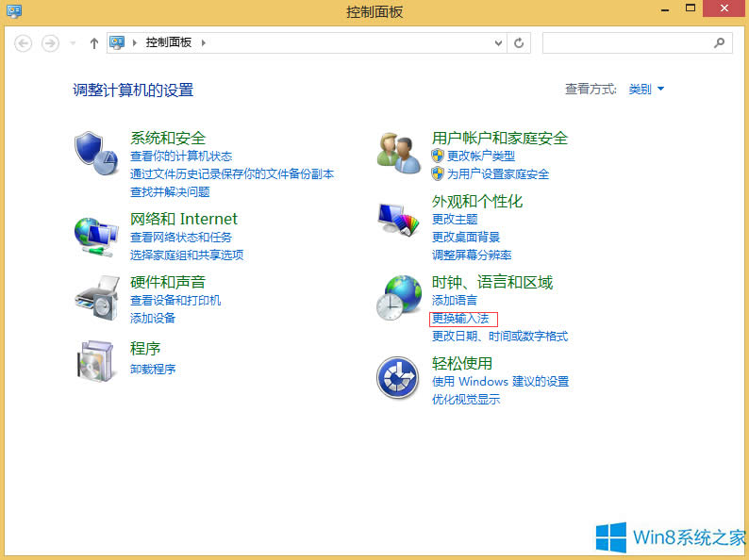The height and width of the screenshot is (560, 749).
Task: Click the User Accounts people icon
Action: (x=397, y=153)
